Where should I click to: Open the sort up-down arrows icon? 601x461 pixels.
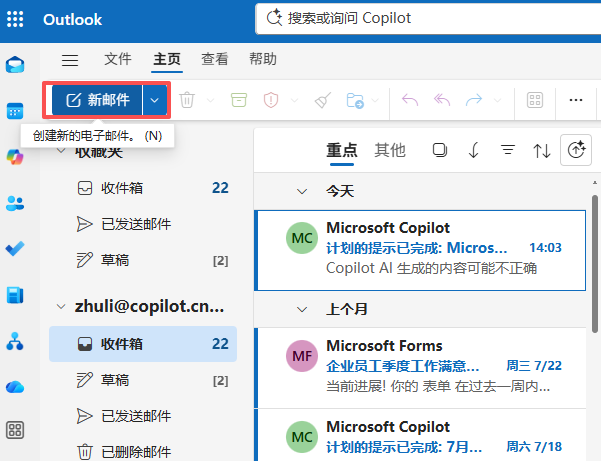pyautogui.click(x=542, y=150)
